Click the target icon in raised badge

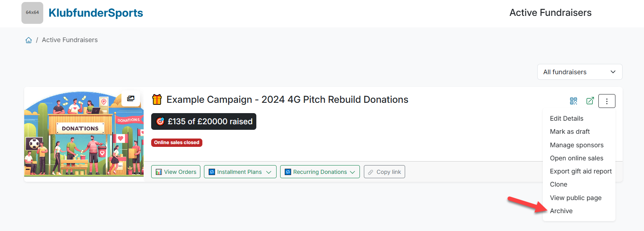click(x=160, y=121)
